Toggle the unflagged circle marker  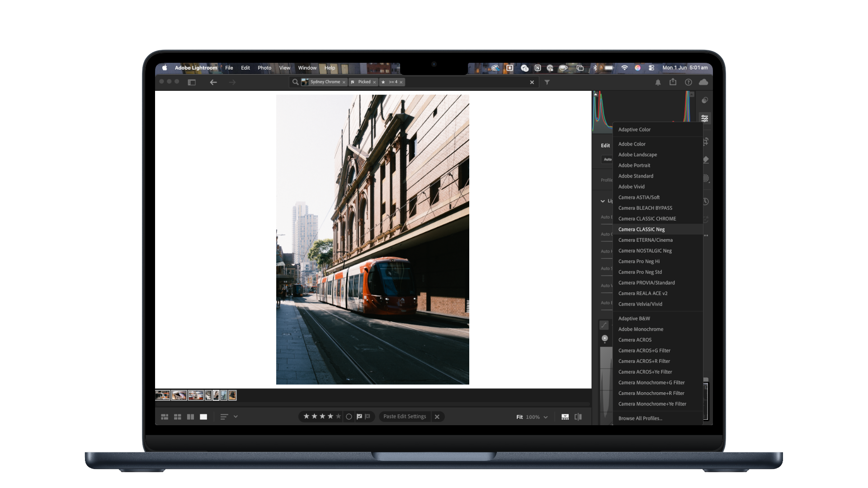[x=349, y=417]
